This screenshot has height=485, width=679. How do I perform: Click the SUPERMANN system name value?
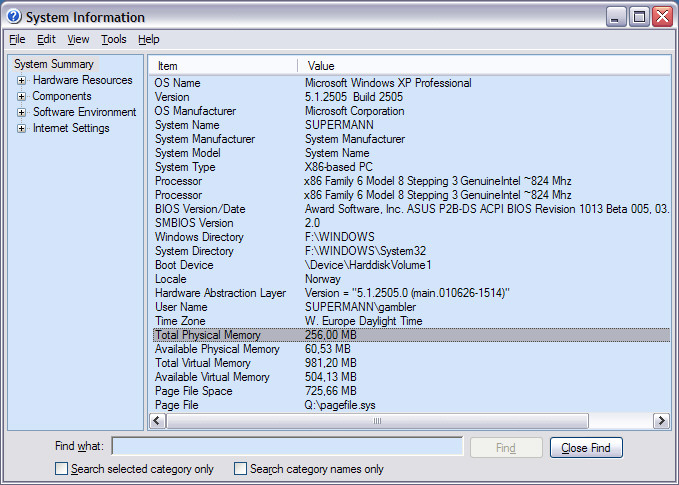[339, 125]
